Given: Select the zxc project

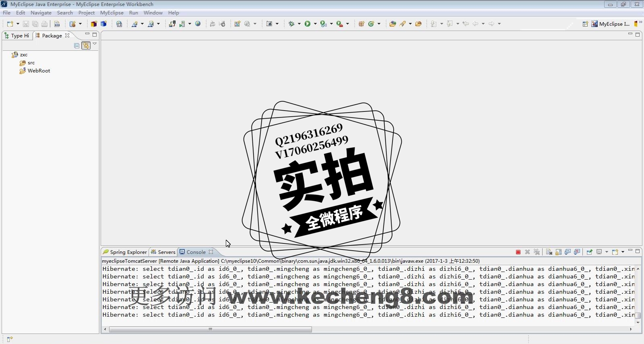Looking at the screenshot, I should pyautogui.click(x=19, y=55).
